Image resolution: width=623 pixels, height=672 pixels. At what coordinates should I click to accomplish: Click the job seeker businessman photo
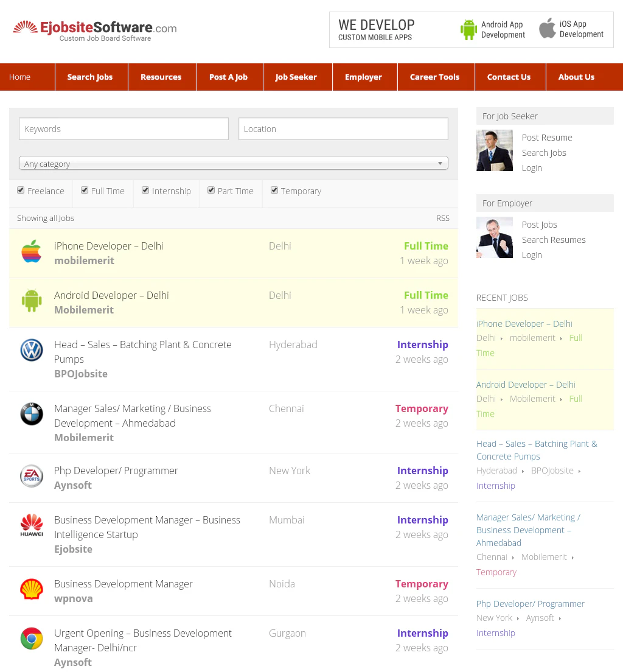495,150
